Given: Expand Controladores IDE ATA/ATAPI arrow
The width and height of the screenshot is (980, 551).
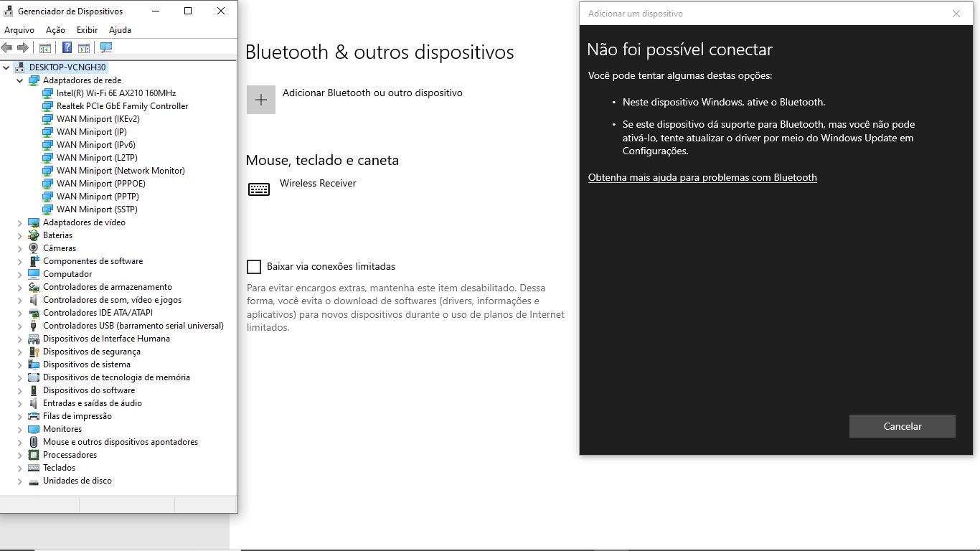Looking at the screenshot, I should (x=20, y=313).
